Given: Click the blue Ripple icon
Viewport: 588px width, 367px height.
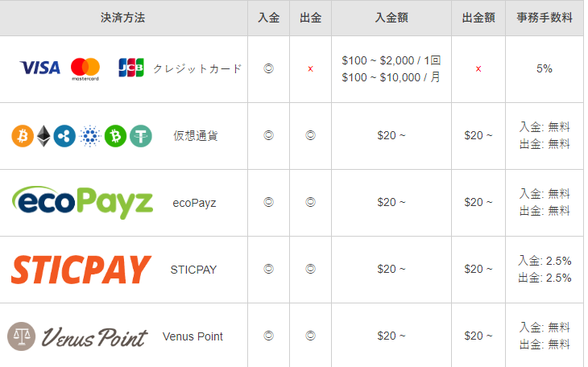Looking at the screenshot, I should (x=64, y=136).
